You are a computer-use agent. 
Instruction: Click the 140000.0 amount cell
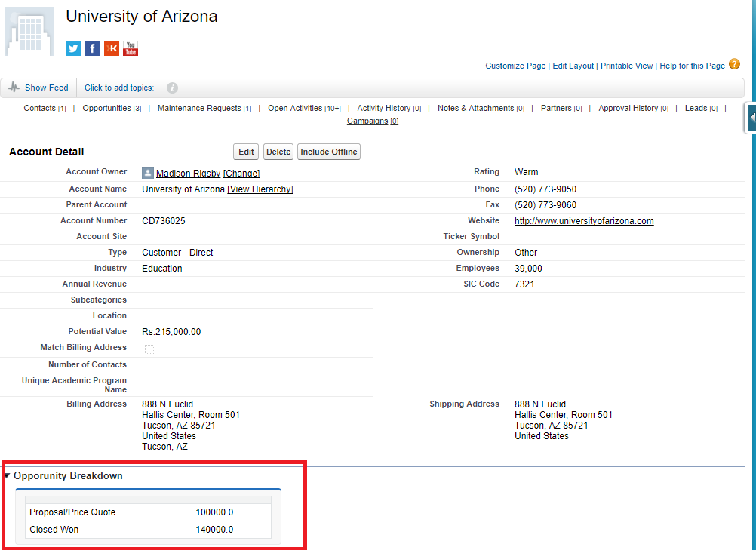click(x=214, y=530)
